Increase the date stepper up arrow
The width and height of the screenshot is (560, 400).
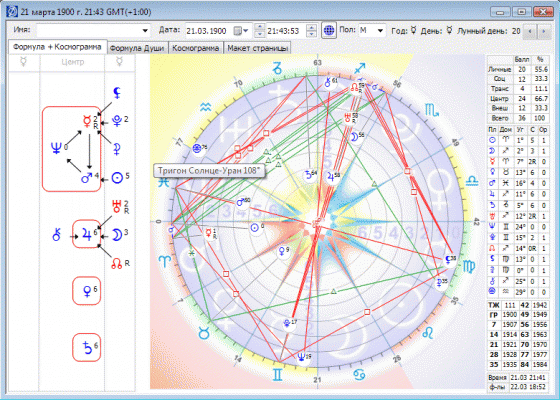(260, 27)
